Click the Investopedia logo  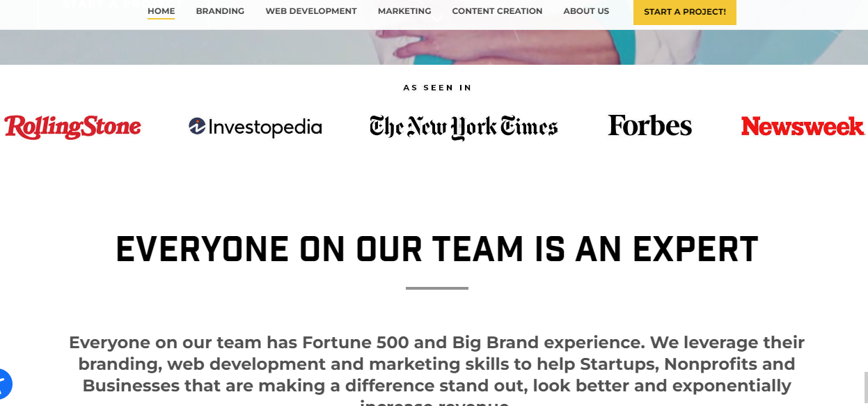(255, 127)
